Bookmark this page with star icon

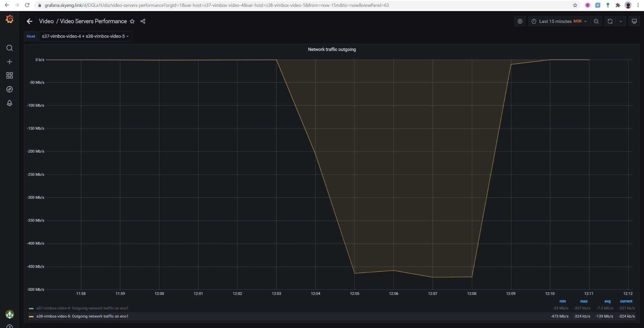pyautogui.click(x=575, y=5)
